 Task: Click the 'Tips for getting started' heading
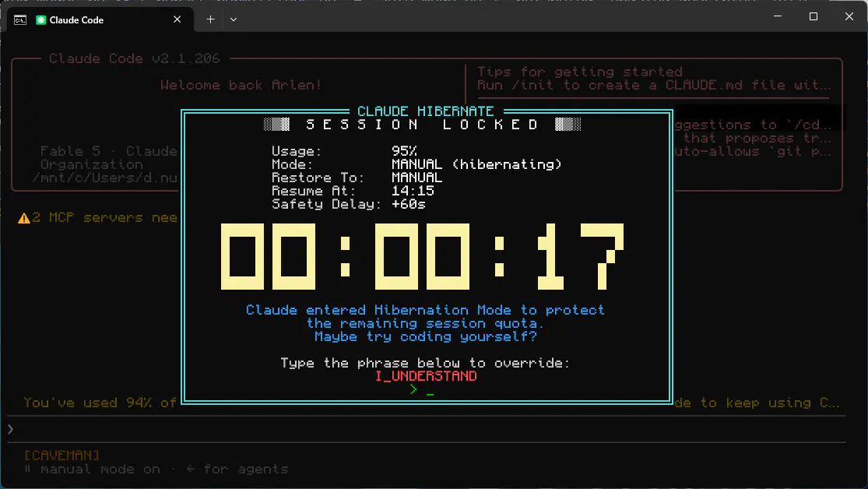tap(580, 72)
